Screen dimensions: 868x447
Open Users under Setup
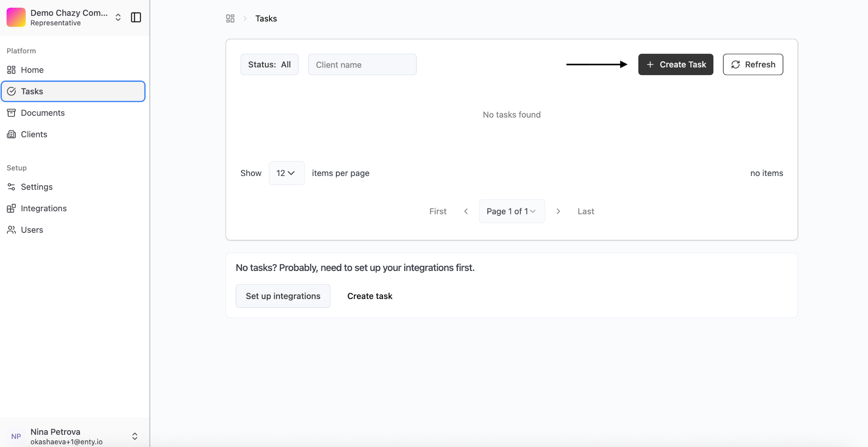[x=73, y=230]
